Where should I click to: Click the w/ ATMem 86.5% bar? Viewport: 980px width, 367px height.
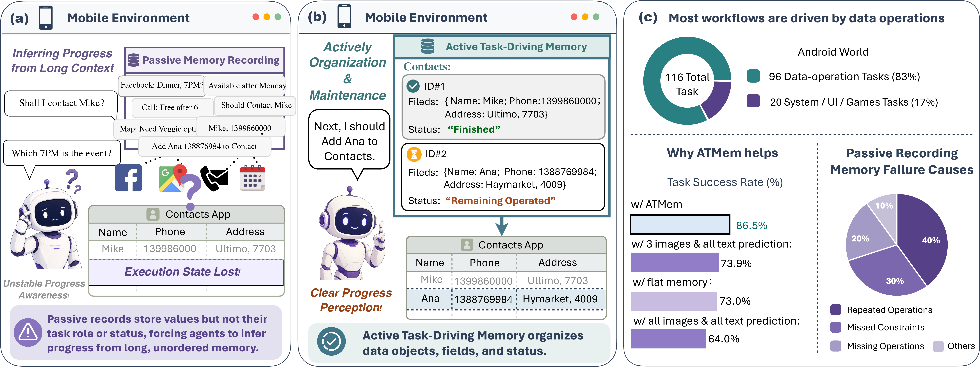(680, 225)
